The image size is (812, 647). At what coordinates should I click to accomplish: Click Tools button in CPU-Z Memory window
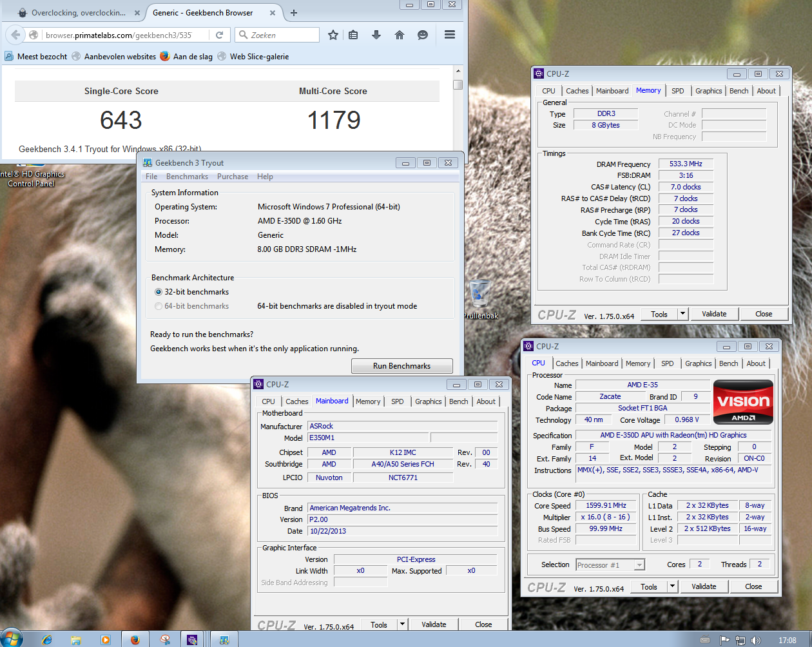coord(659,314)
